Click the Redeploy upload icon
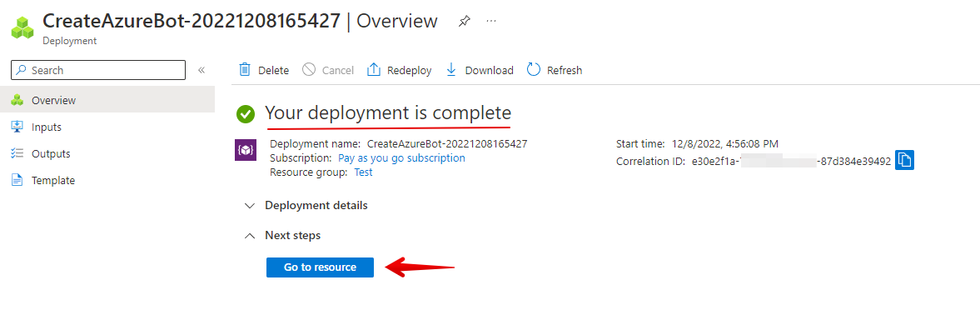This screenshot has width=980, height=325. click(x=374, y=70)
